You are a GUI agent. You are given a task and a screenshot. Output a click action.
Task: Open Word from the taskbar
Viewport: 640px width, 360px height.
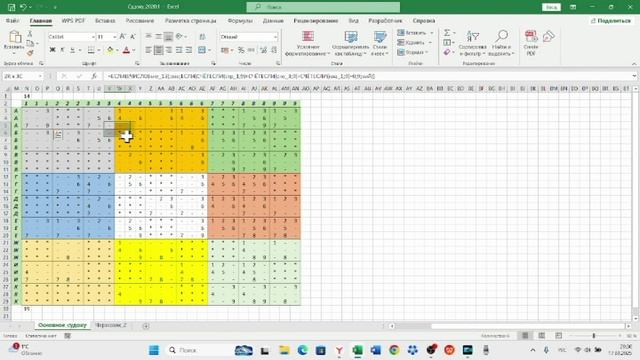click(x=376, y=350)
